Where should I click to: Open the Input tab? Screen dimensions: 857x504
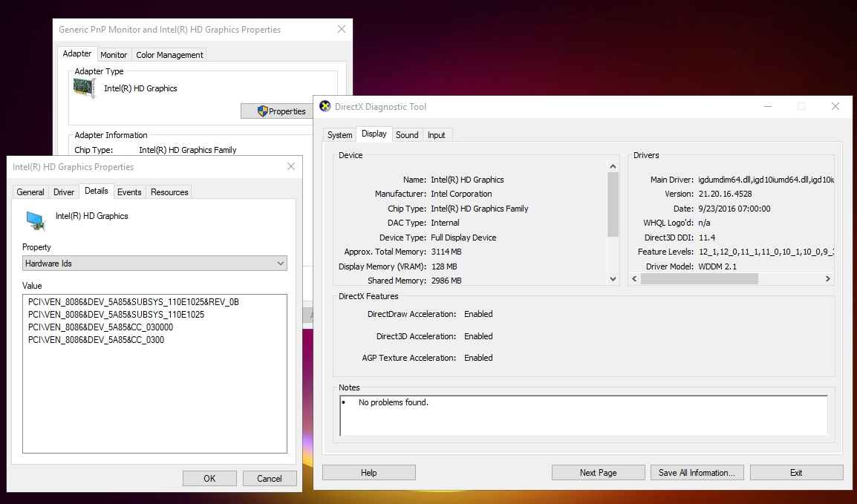[437, 134]
